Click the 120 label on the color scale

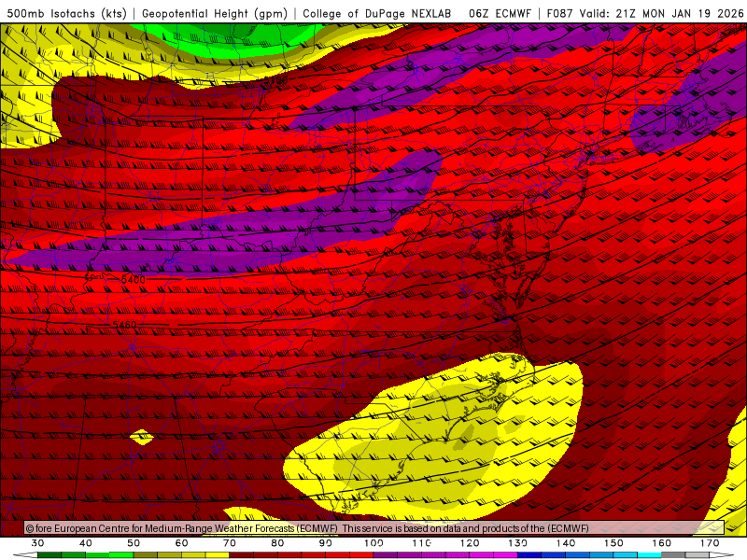470,543
